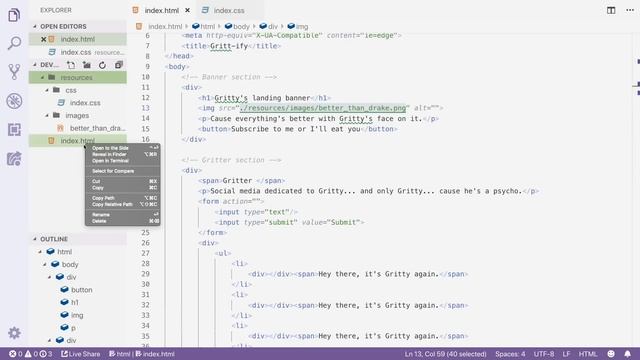Open the Extensions view in activity bar
The image size is (640, 360).
pos(14,130)
